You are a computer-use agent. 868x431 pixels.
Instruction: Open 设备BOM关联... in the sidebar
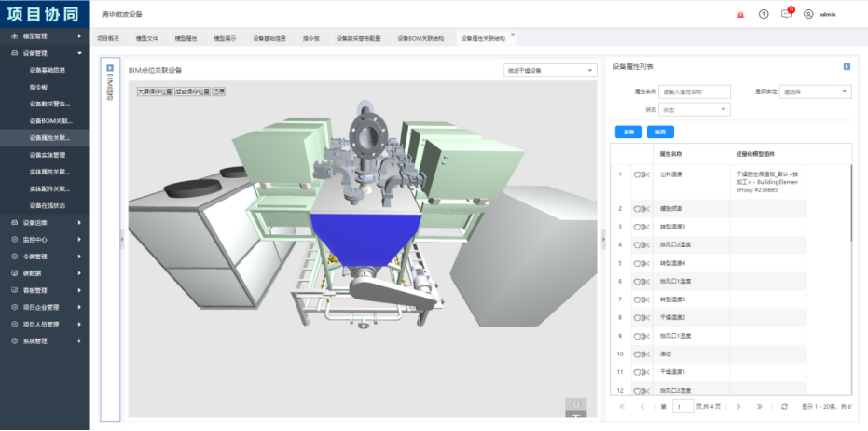tap(51, 120)
